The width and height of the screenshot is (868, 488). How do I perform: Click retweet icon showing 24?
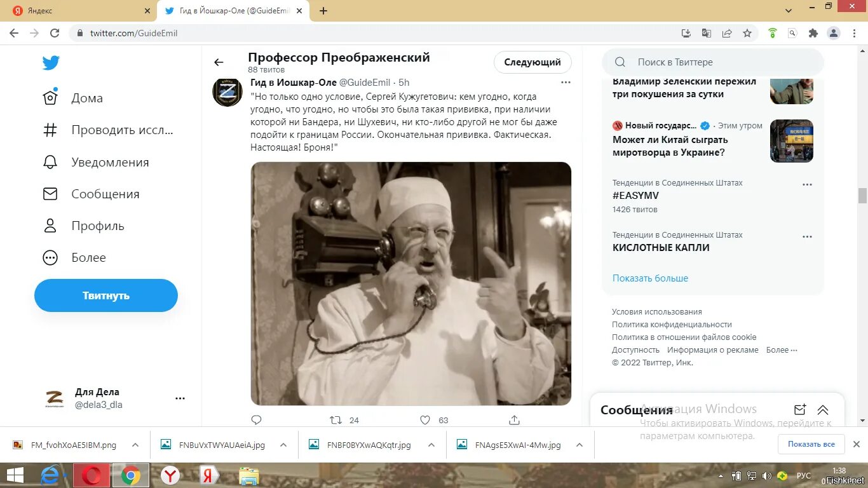click(336, 420)
